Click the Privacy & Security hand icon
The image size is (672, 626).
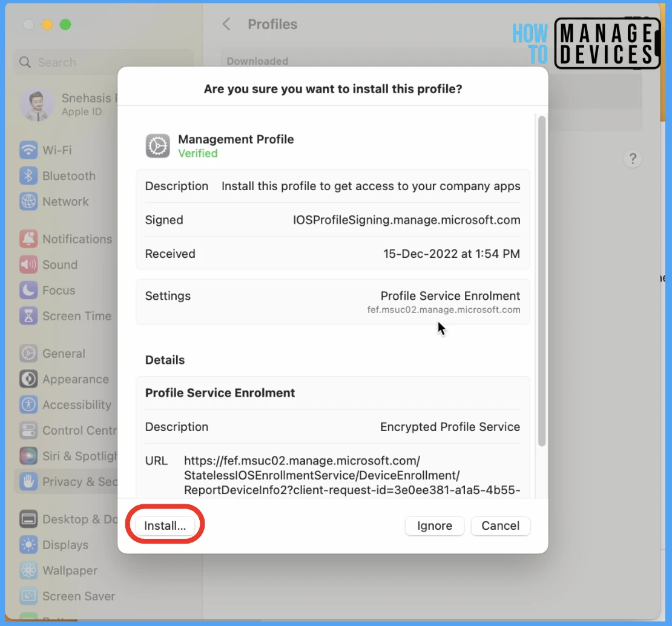[28, 481]
